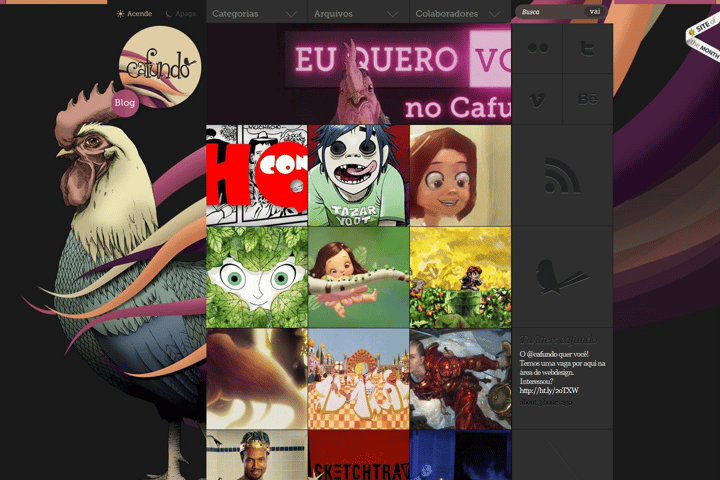Expand the Colaboradores dropdown arrow
Screen dimensions: 720x480
[495, 14]
